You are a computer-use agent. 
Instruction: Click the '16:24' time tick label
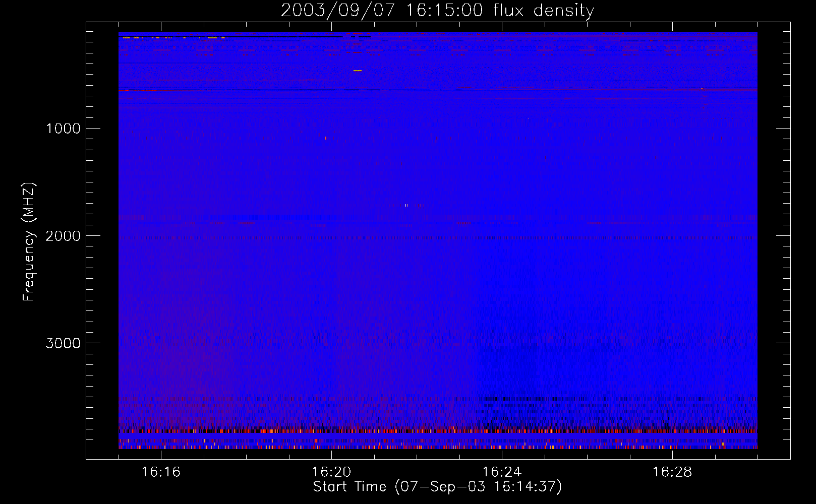point(502,472)
